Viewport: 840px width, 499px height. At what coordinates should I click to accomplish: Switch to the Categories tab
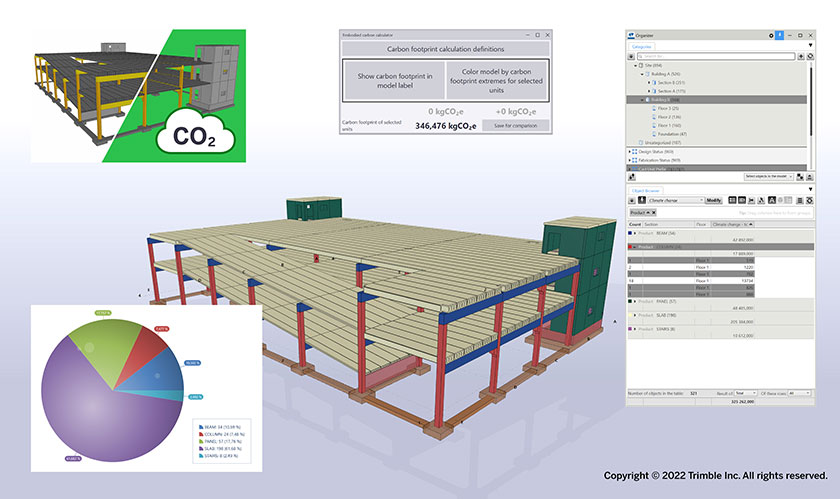coord(640,46)
